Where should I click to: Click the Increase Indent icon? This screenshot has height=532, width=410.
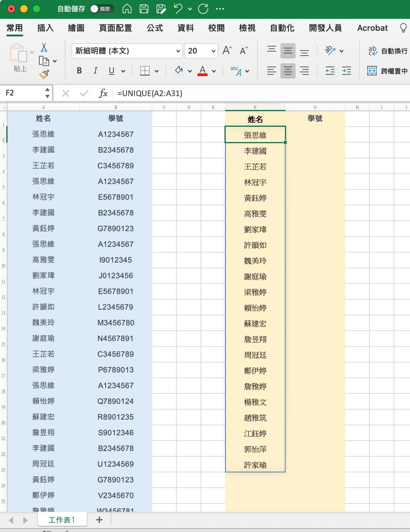[x=346, y=71]
